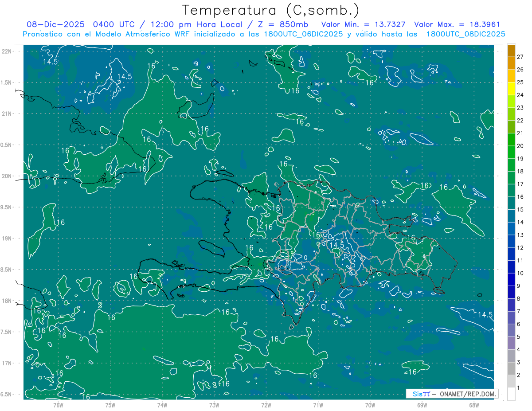The image size is (532, 411).
Task: Click the color legend value 15
Action: [520, 209]
